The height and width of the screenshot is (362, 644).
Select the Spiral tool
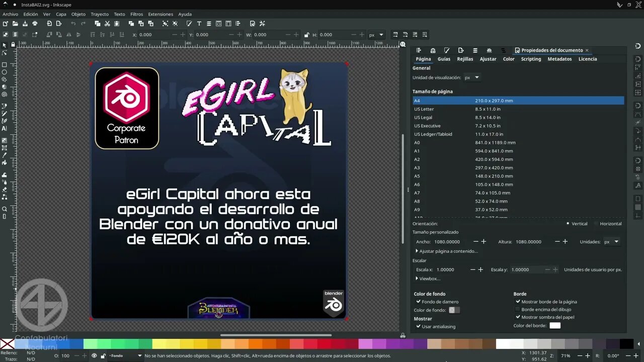click(x=5, y=94)
